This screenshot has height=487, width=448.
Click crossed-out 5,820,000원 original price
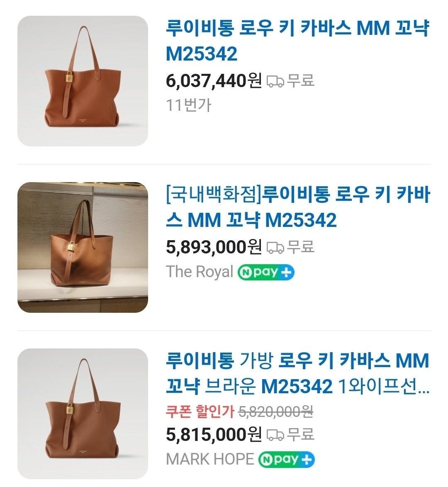click(x=275, y=412)
